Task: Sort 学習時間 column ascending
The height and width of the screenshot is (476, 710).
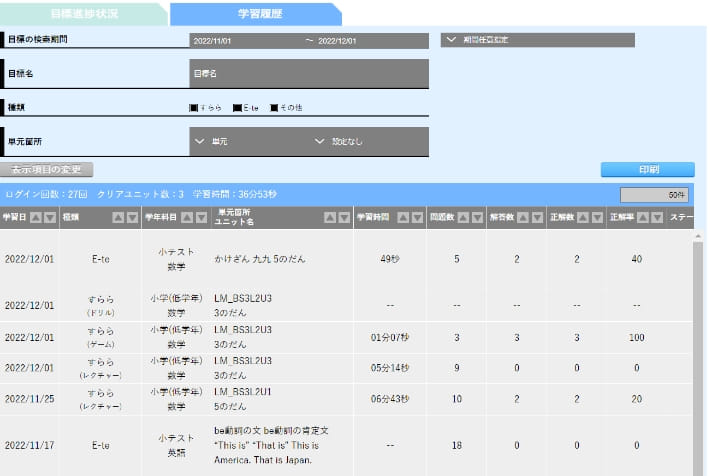Action: pyautogui.click(x=401, y=217)
